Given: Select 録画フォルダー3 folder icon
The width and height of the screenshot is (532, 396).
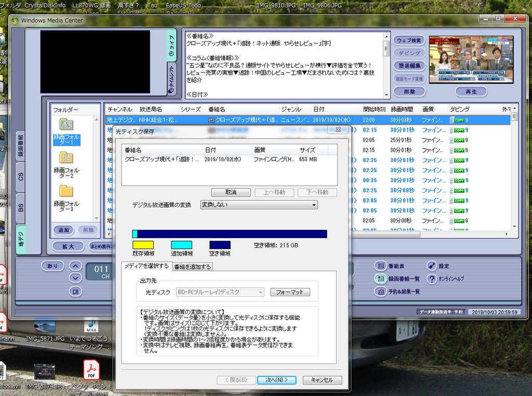Looking at the screenshot, I should pyautogui.click(x=66, y=191).
